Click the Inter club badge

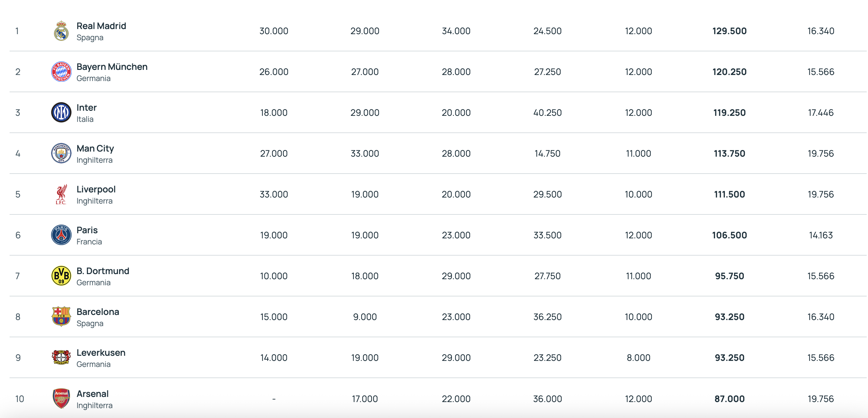click(x=61, y=112)
